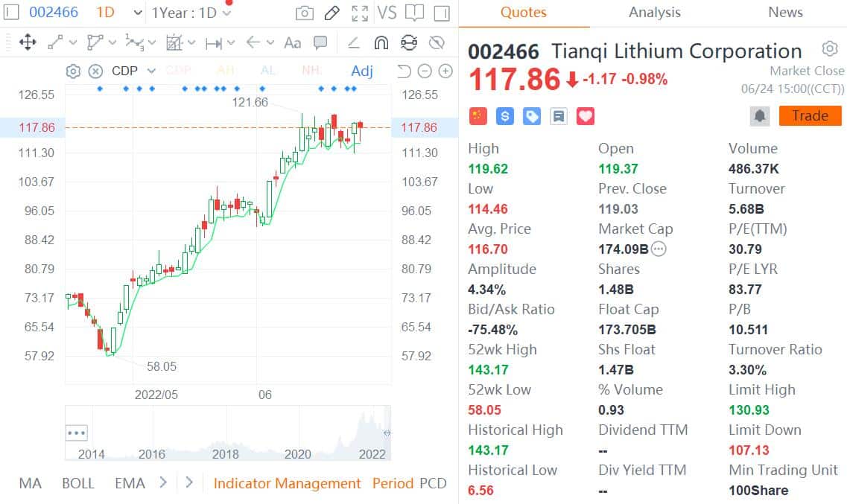
Task: Zoom in using the plus icon
Action: 445,71
